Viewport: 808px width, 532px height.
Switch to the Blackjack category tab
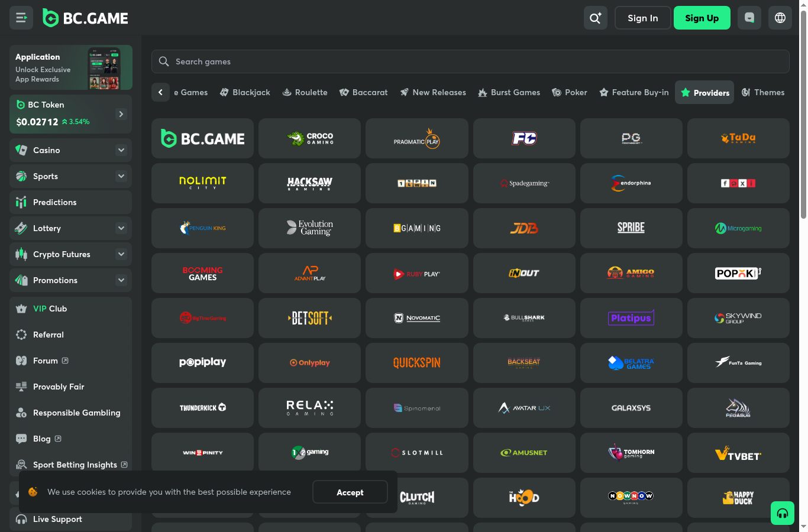[245, 92]
